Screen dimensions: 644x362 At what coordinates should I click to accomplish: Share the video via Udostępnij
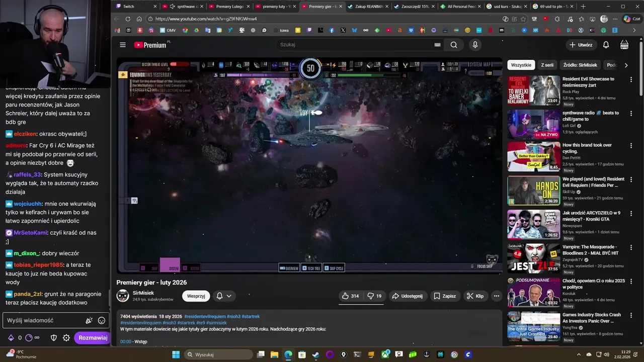click(408, 296)
